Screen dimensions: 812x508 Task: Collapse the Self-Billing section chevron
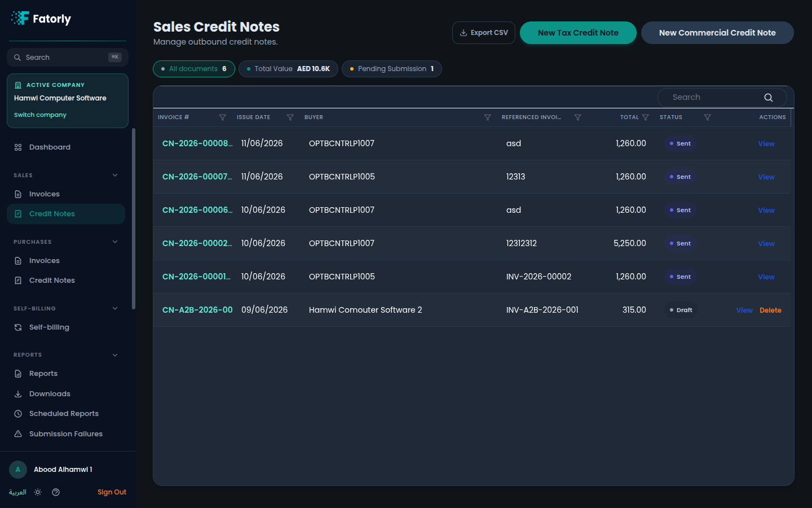(115, 309)
